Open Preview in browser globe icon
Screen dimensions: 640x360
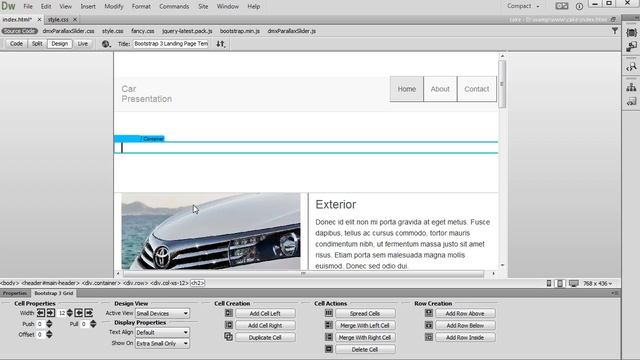coord(106,44)
